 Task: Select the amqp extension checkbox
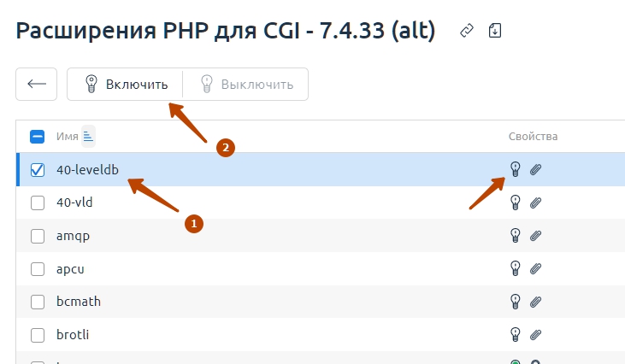38,236
